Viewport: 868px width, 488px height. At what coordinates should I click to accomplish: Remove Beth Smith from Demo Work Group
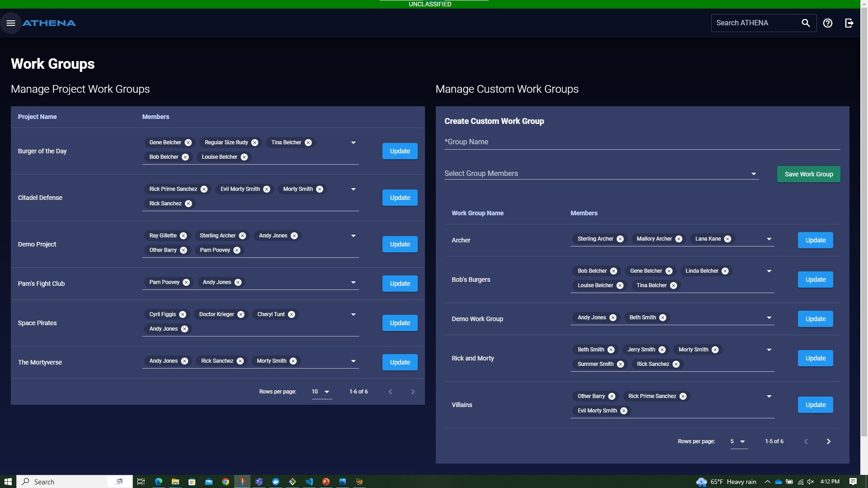662,317
